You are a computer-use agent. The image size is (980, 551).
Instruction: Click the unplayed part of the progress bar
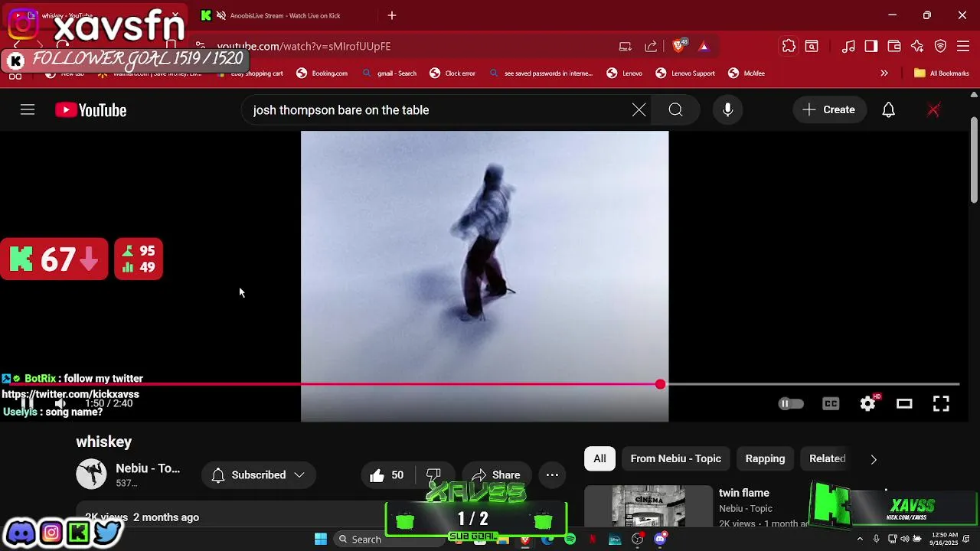coord(812,384)
